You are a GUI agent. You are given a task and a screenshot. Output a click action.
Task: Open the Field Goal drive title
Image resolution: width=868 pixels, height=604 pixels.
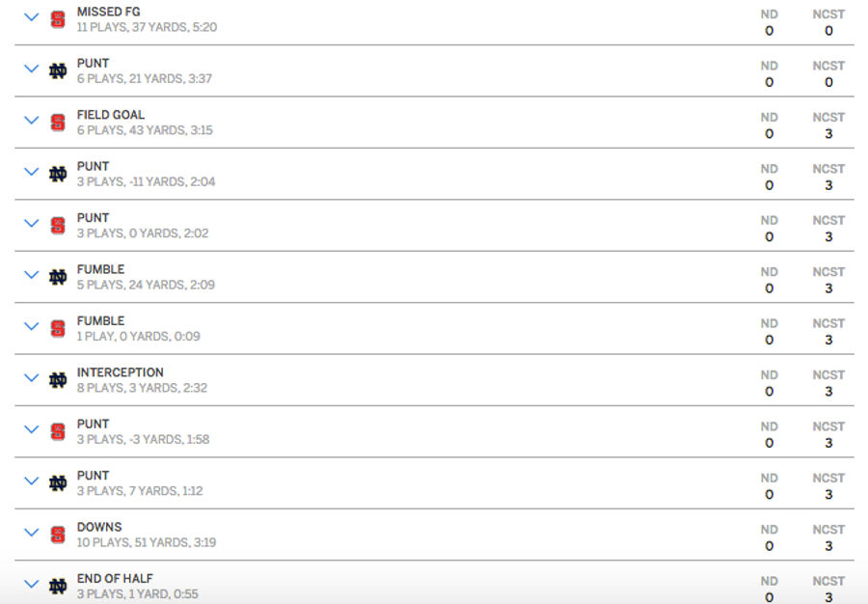coord(111,115)
